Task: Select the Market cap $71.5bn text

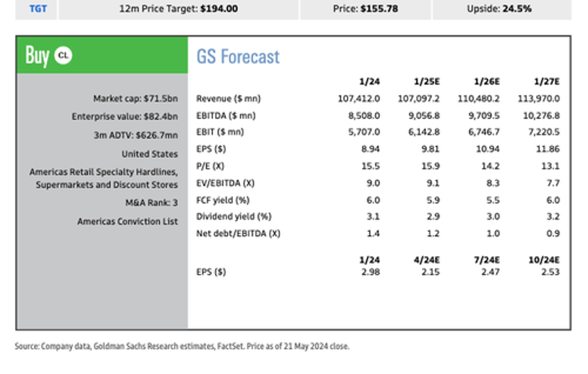Action: click(135, 99)
